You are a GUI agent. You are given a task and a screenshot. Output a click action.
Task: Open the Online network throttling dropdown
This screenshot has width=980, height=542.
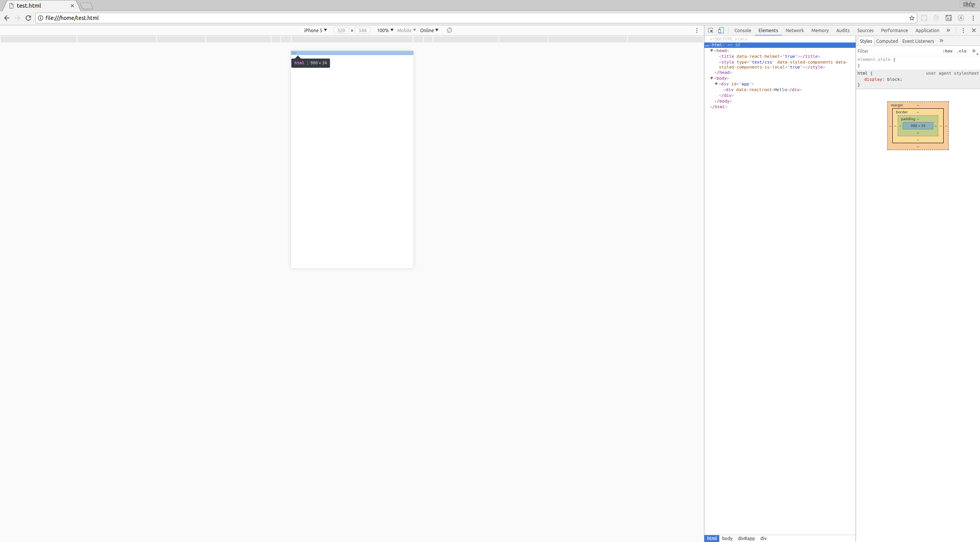429,30
